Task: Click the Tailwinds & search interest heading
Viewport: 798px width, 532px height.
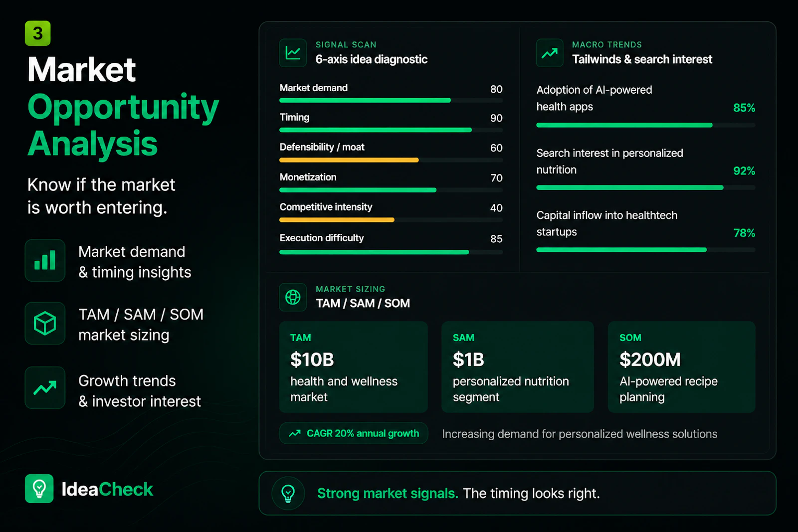Action: tap(642, 59)
